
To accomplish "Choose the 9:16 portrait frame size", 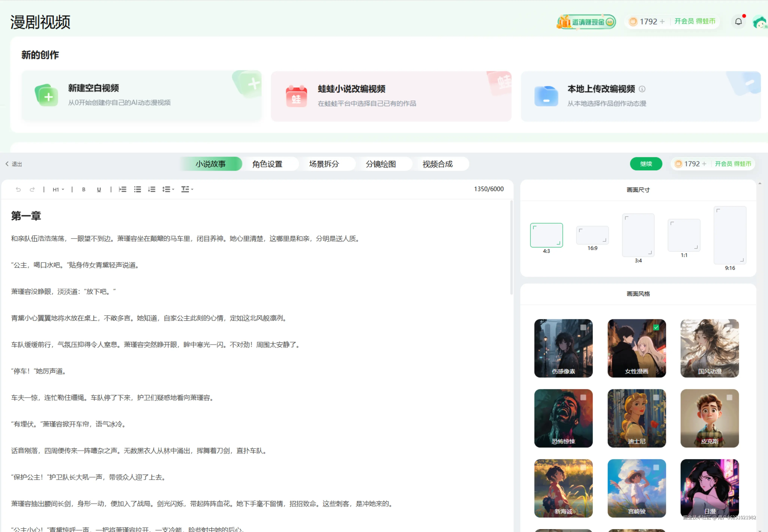I will [x=730, y=235].
